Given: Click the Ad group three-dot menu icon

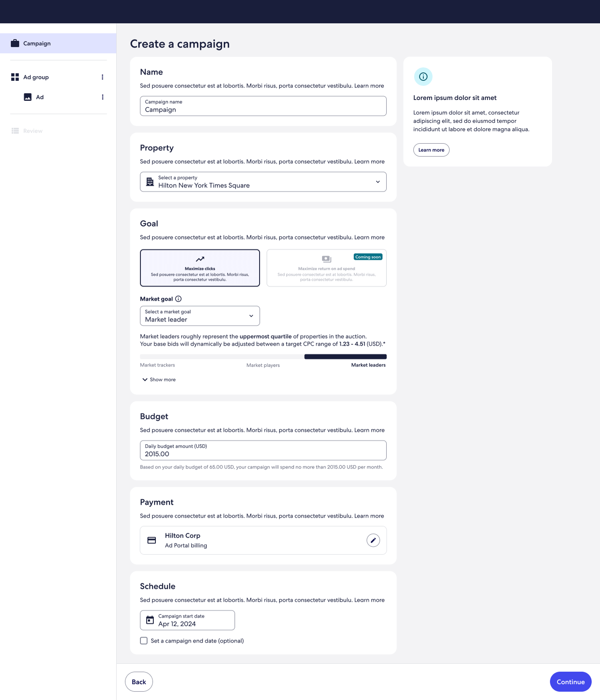Looking at the screenshot, I should coord(102,77).
